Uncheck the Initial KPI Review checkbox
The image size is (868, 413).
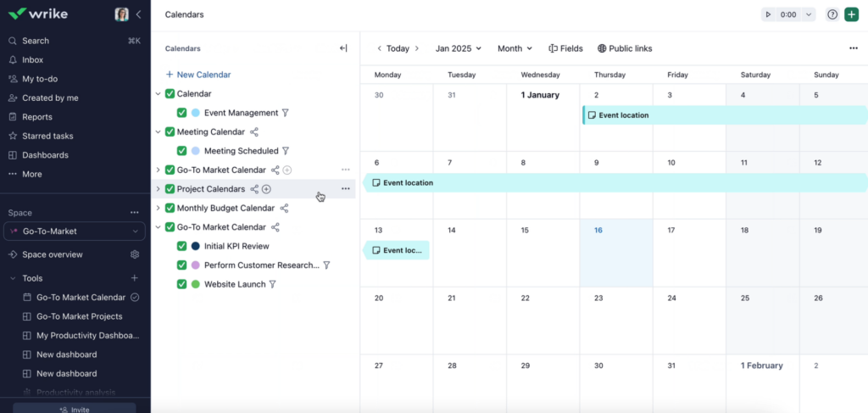click(x=181, y=246)
